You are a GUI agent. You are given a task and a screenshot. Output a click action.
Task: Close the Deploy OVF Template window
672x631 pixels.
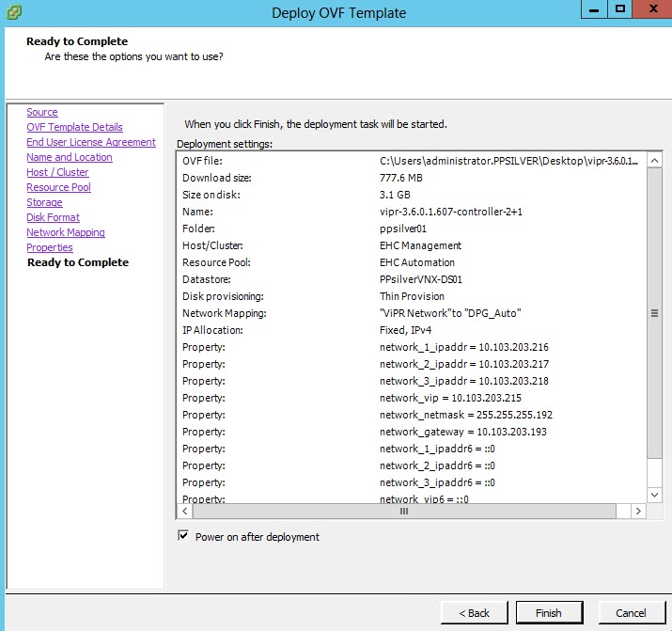[x=652, y=9]
